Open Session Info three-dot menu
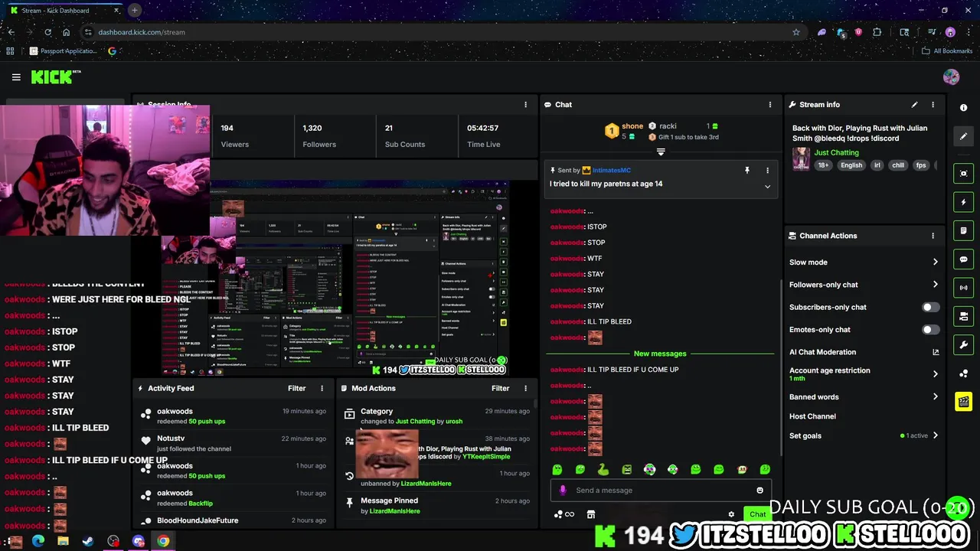The width and height of the screenshot is (980, 551). [x=525, y=105]
